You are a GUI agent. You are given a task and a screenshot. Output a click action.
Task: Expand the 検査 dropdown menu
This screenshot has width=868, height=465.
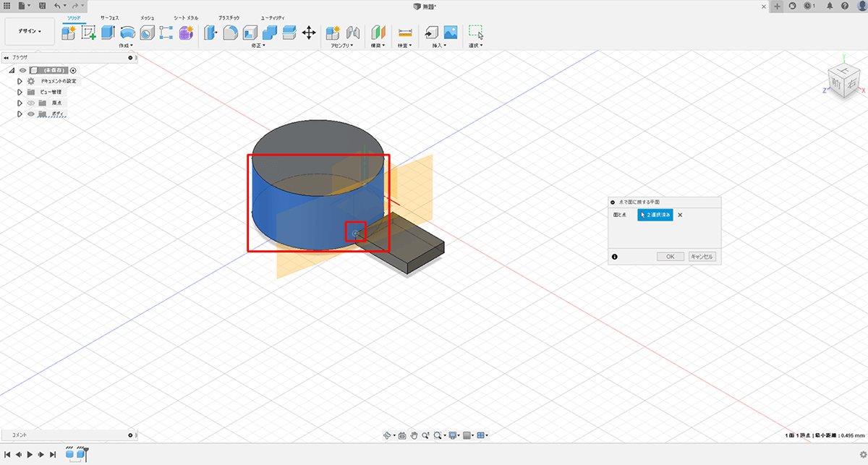tap(404, 46)
